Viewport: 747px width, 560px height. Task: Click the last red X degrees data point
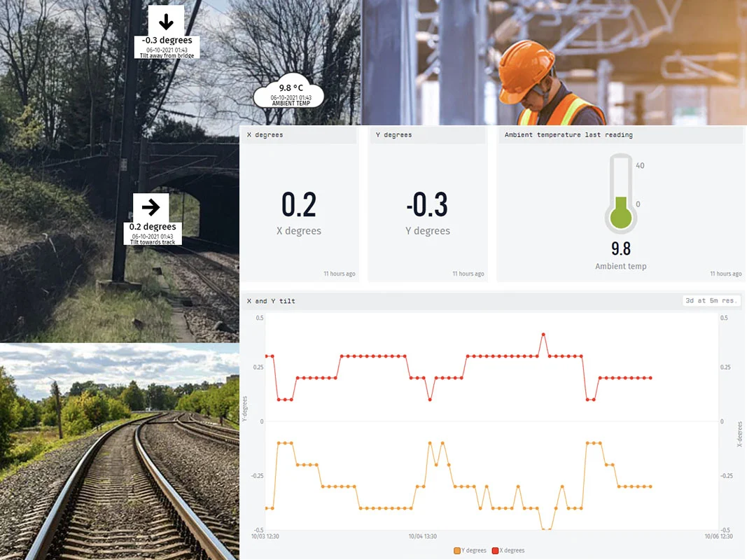(650, 378)
